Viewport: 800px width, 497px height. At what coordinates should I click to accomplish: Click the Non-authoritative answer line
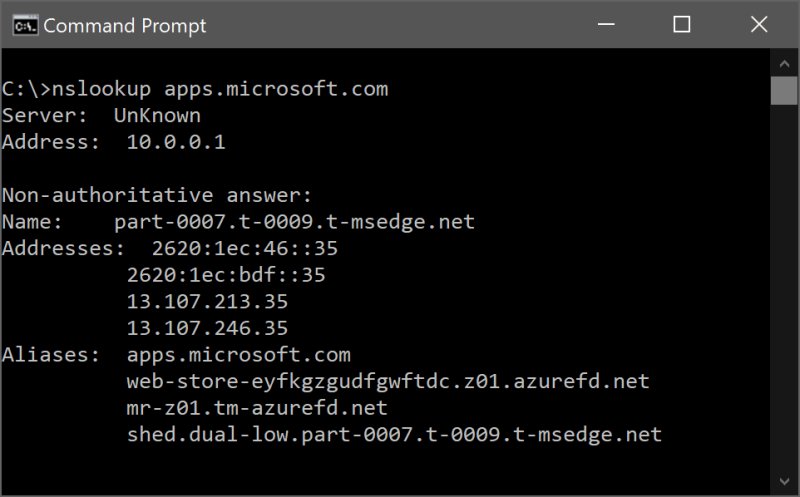(x=157, y=195)
